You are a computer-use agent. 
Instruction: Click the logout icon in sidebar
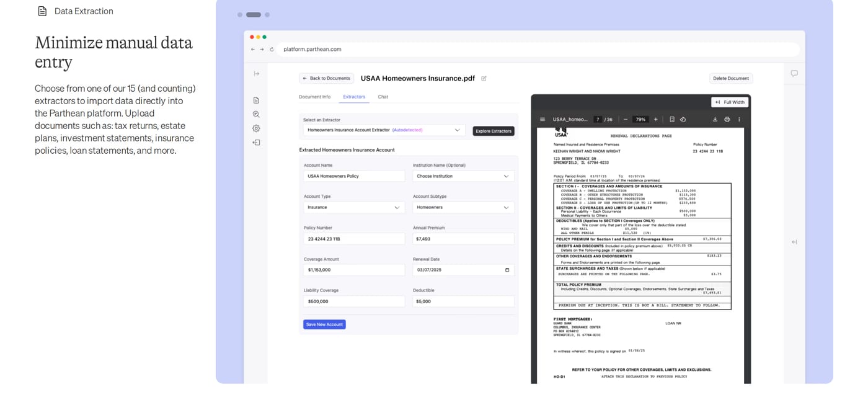tap(256, 143)
